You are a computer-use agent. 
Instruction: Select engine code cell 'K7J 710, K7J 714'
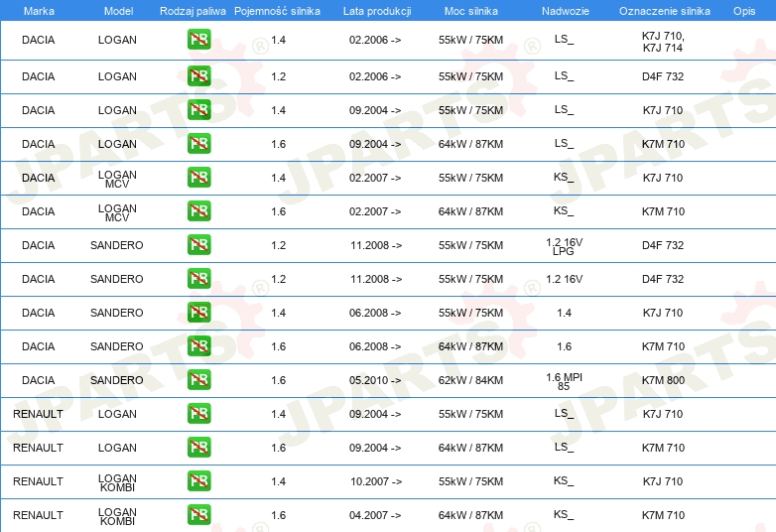[663, 42]
